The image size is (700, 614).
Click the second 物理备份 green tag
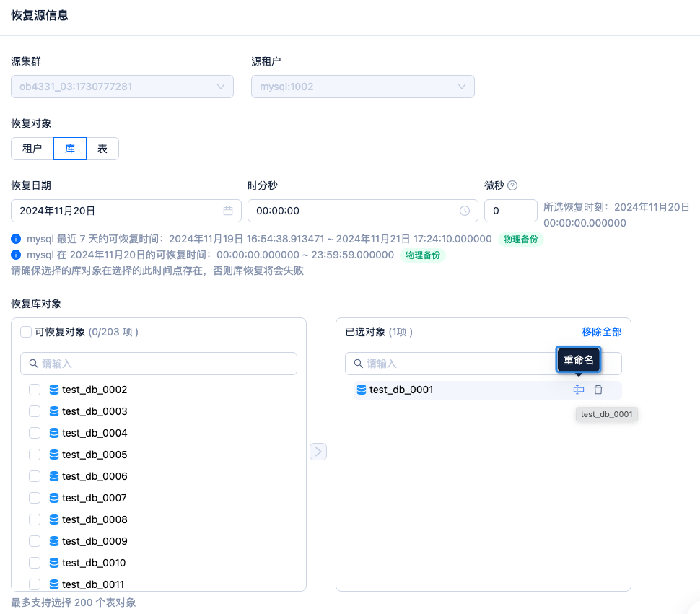(423, 255)
